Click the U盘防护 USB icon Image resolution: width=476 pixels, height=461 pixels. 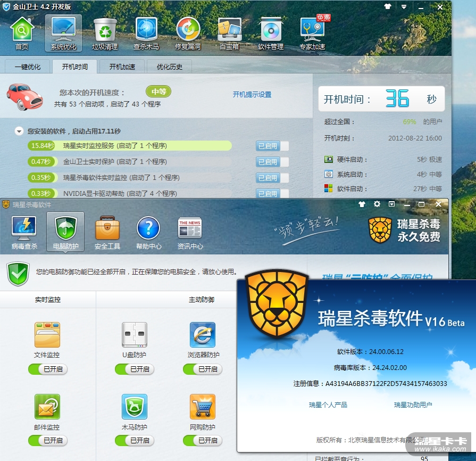pos(135,335)
